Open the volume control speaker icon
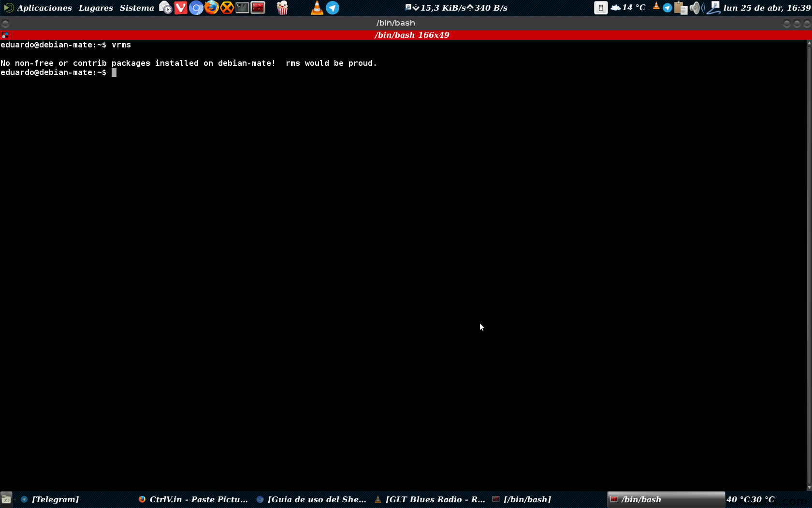 tap(696, 8)
